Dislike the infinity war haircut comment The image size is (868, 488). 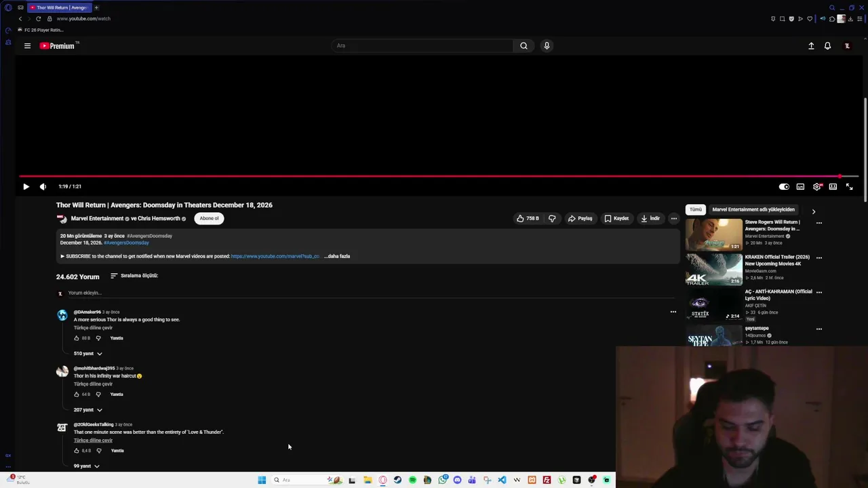[x=98, y=394]
